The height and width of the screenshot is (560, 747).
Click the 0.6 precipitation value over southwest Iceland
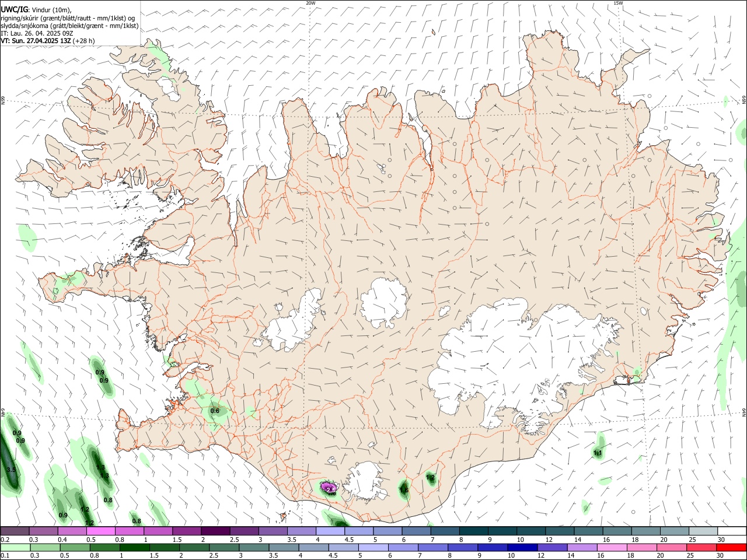215,411
